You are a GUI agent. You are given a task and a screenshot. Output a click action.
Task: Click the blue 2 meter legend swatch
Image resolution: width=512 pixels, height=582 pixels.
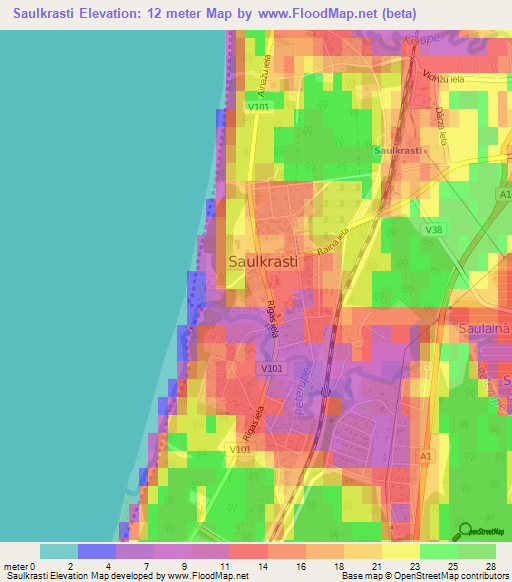pyautogui.click(x=97, y=551)
